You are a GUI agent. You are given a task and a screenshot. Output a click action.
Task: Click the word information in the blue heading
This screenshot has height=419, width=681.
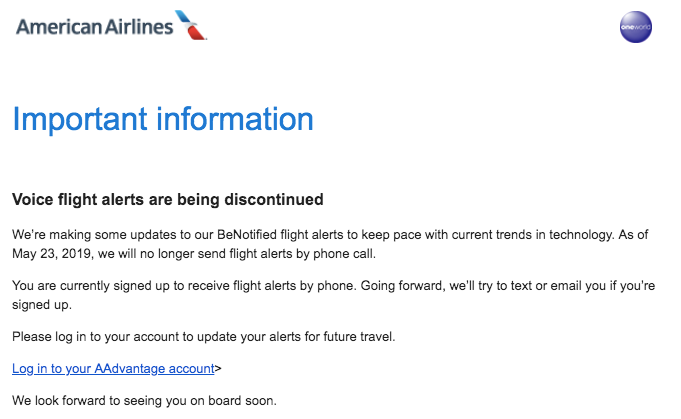click(x=235, y=119)
